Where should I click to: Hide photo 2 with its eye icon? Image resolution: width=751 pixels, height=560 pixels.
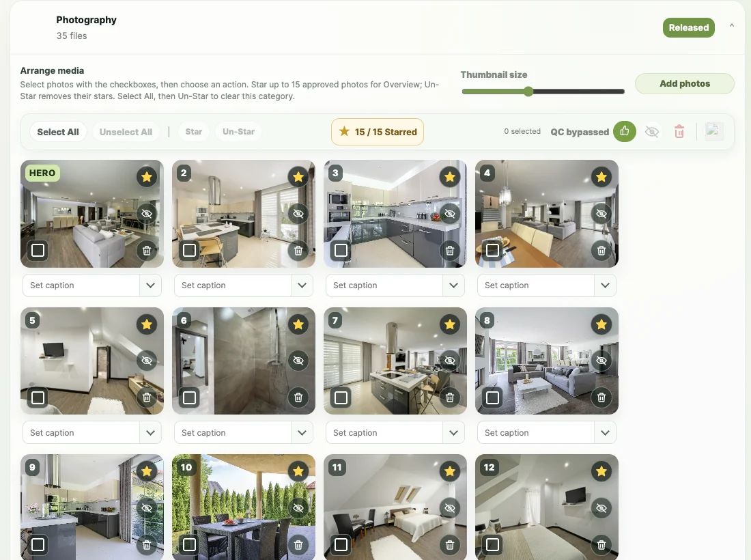pos(298,214)
